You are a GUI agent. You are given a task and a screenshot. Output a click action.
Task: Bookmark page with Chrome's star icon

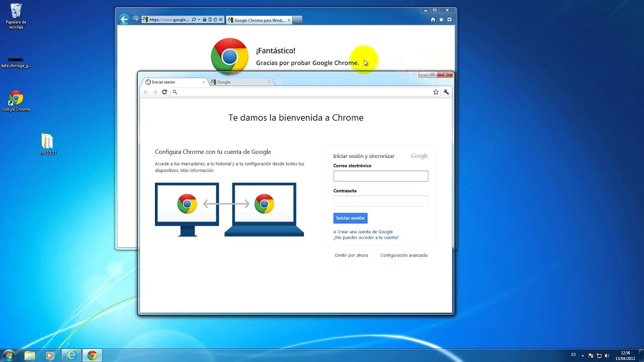coord(436,92)
